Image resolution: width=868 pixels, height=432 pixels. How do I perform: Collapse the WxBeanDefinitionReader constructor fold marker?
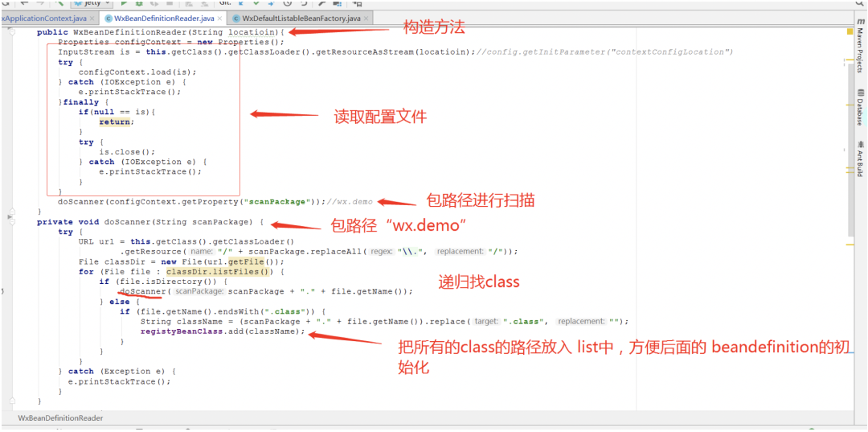11,32
